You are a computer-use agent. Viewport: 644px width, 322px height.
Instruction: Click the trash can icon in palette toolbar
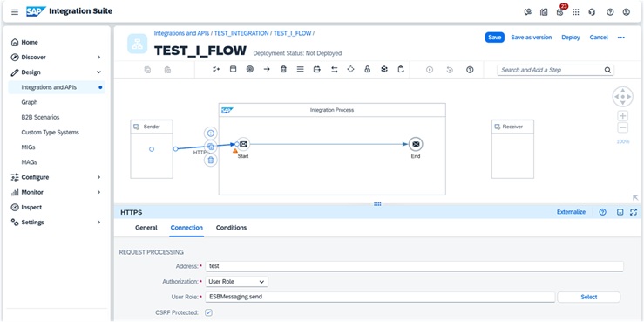click(x=283, y=70)
